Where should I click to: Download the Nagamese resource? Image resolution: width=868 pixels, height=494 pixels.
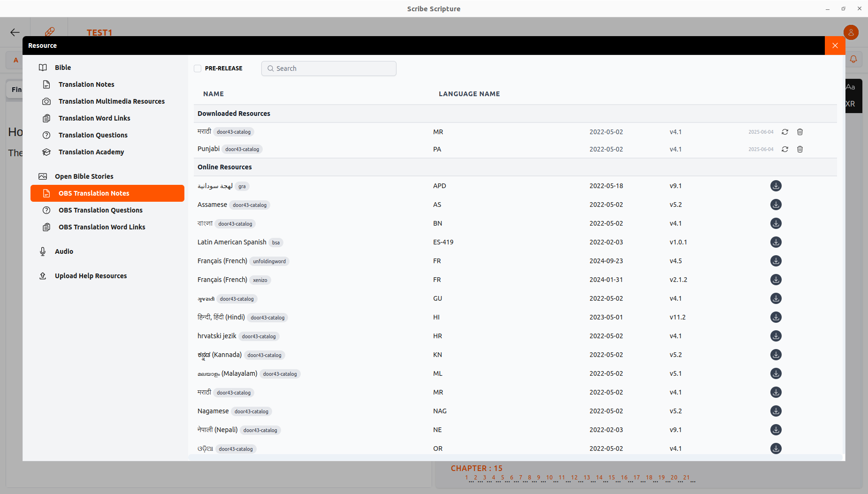coord(775,411)
